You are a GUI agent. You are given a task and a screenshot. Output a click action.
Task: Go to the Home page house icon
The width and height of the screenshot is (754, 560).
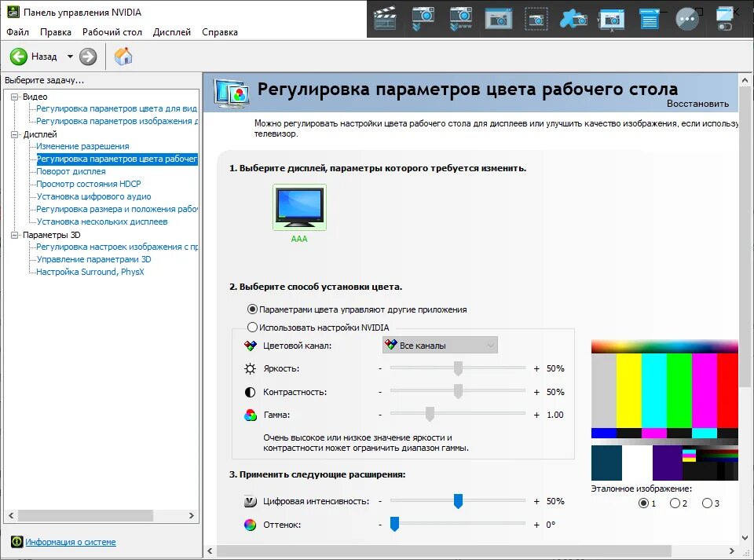123,57
